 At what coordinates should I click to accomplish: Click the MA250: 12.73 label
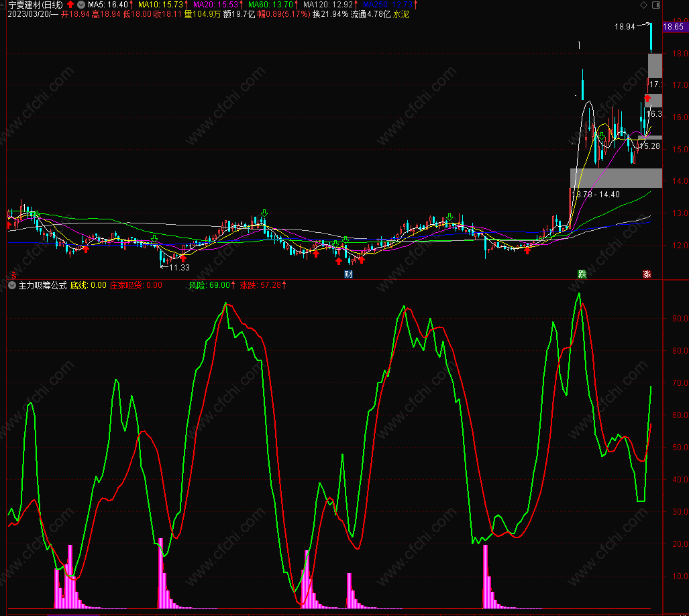[388, 5]
